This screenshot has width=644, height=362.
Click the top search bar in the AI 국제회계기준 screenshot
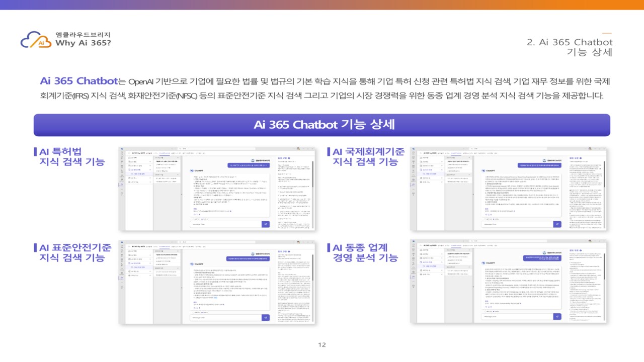pyautogui.click(x=508, y=149)
